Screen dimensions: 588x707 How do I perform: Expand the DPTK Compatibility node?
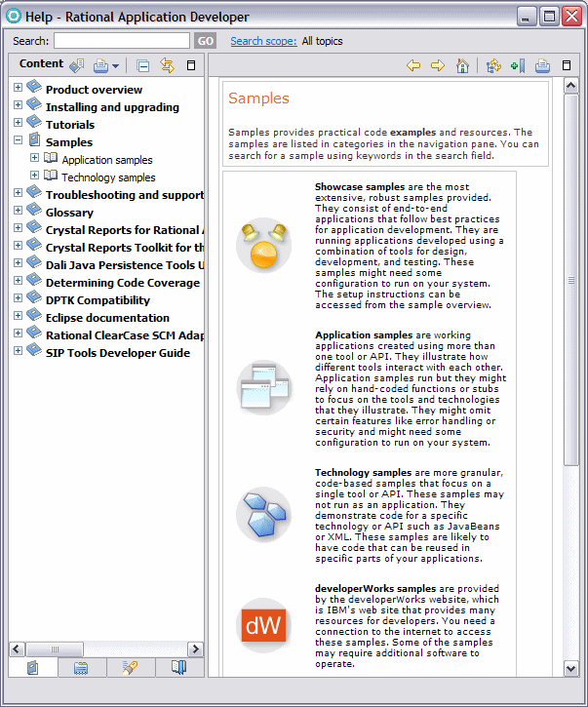coord(18,298)
